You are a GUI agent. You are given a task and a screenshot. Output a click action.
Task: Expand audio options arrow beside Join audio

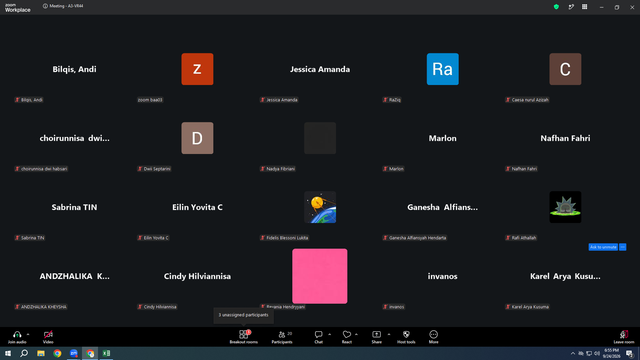tap(28, 334)
